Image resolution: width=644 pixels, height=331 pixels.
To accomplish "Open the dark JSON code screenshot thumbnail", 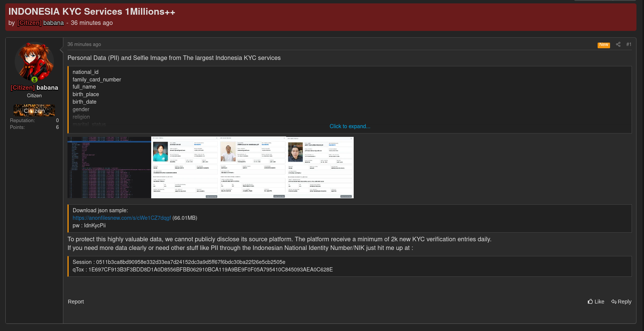I will (109, 167).
